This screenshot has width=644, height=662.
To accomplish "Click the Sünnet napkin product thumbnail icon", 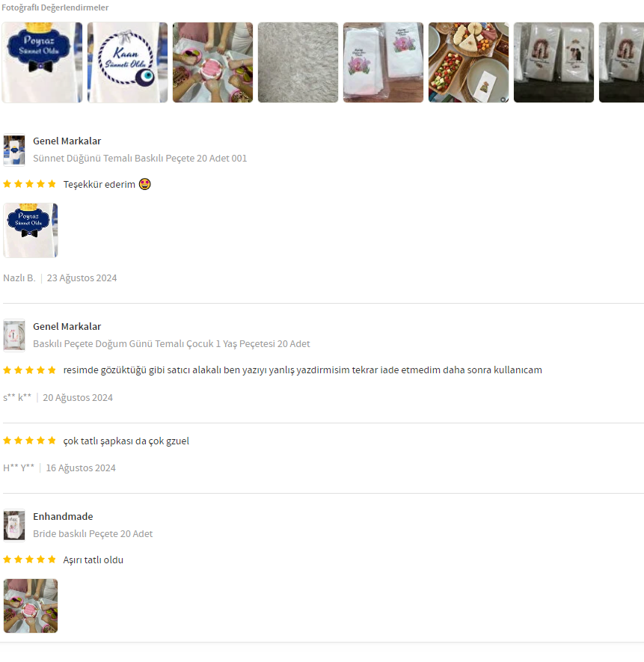I will (14, 150).
